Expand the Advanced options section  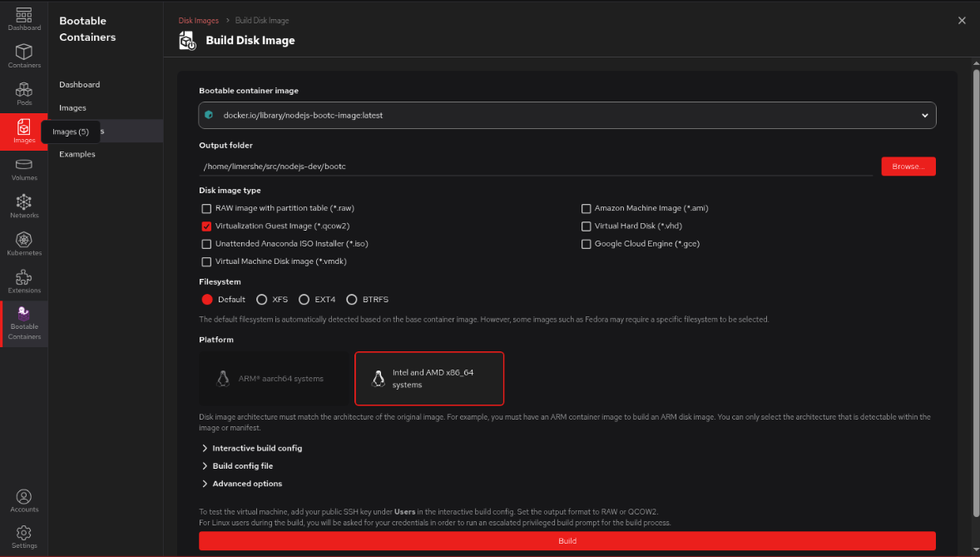click(246, 484)
